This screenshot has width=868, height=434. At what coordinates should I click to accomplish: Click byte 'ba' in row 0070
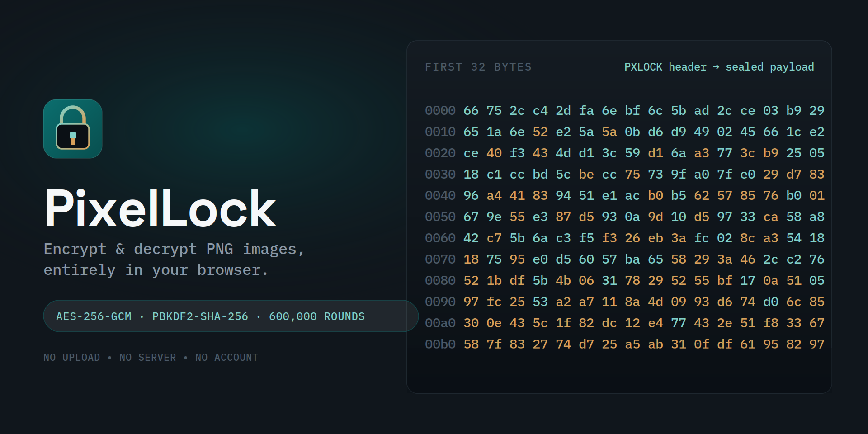(632, 259)
